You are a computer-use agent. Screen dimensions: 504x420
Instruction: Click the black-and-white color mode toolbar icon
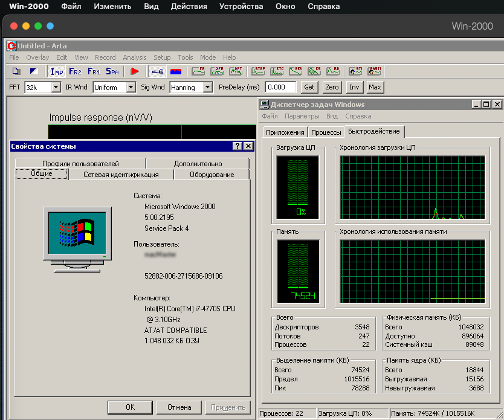(34, 71)
